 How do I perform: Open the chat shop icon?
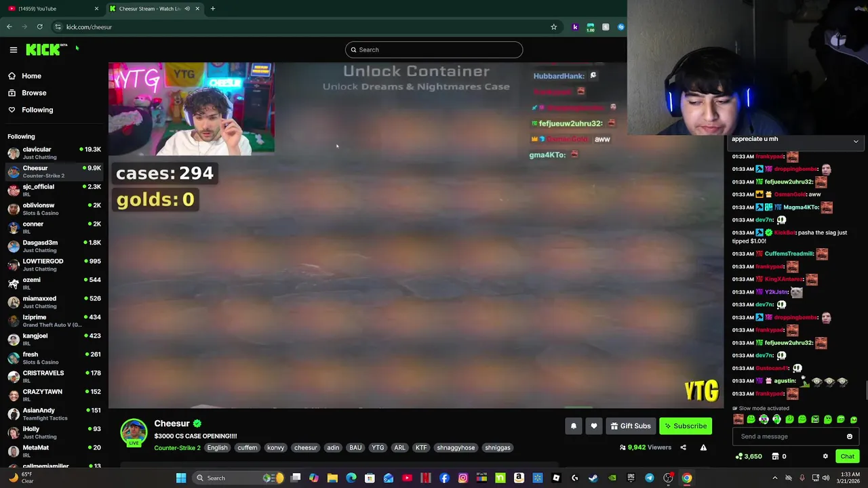click(x=775, y=457)
